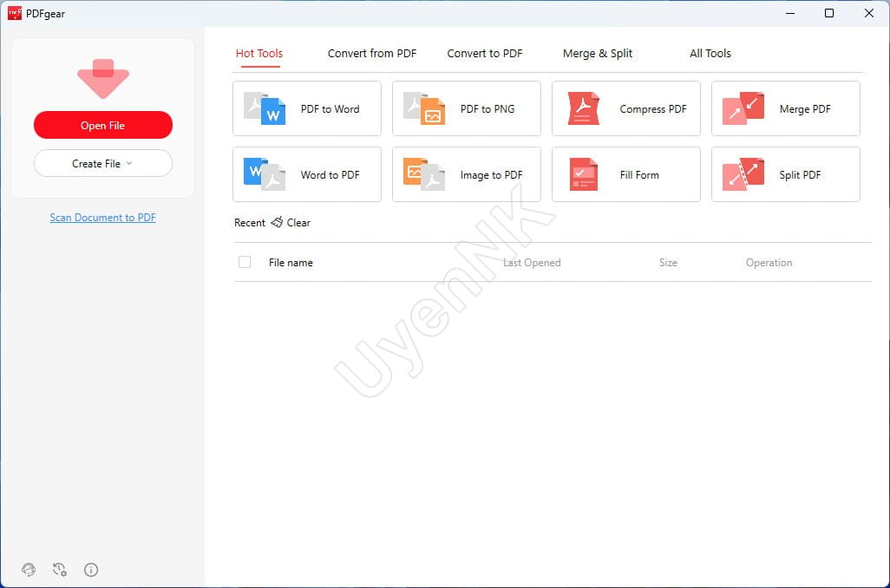Click the Recent label
The image size is (890, 588).
click(250, 223)
